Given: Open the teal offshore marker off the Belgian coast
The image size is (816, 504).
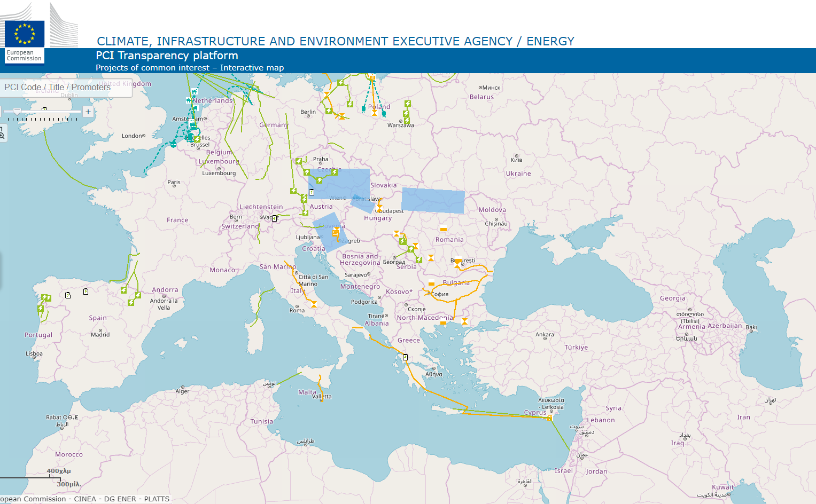Looking at the screenshot, I should [x=173, y=144].
